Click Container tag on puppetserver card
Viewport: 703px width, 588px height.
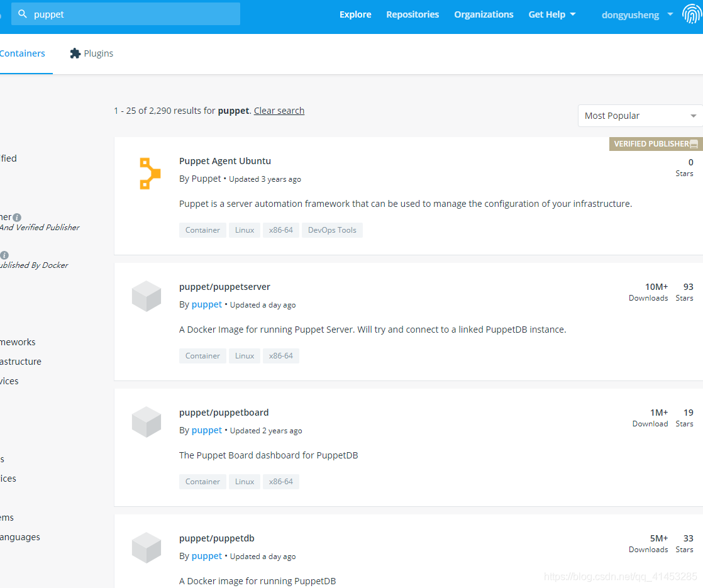(202, 356)
